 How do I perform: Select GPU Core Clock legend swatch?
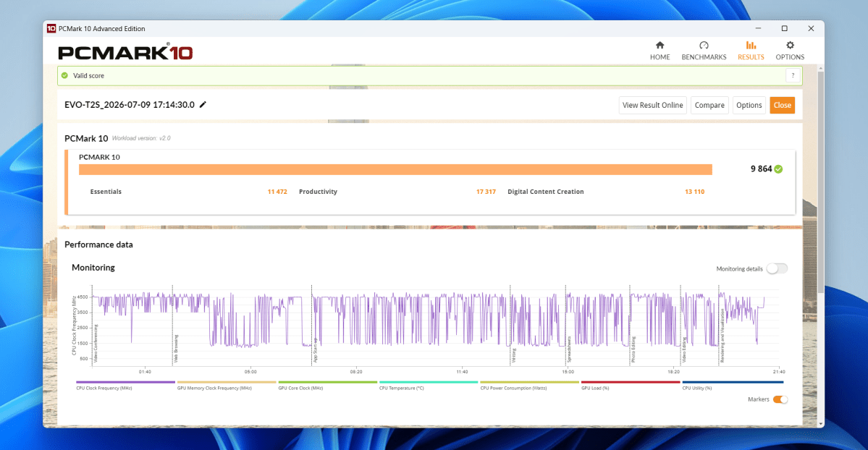tap(328, 382)
